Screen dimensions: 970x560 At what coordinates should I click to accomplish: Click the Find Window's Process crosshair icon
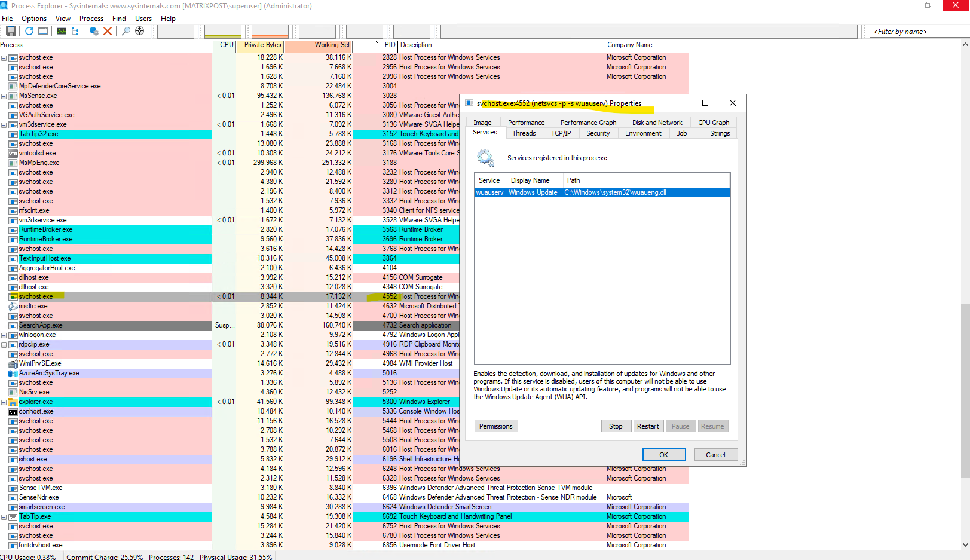click(x=140, y=31)
